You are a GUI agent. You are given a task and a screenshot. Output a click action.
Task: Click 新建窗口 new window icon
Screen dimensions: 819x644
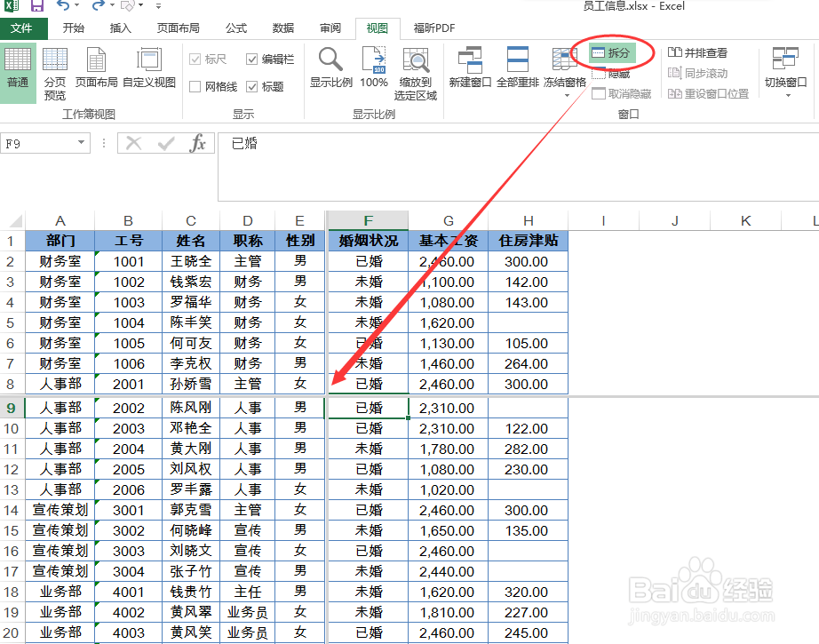(x=470, y=68)
